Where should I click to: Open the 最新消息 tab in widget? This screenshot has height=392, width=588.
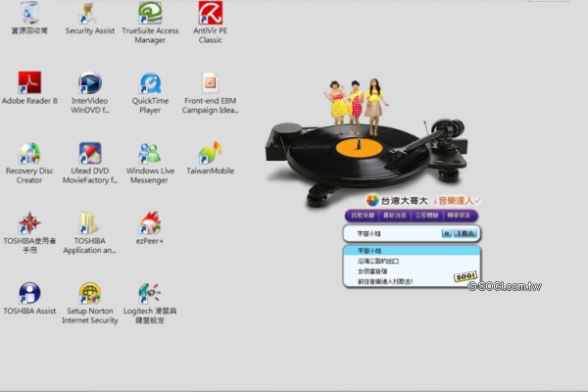coord(395,216)
